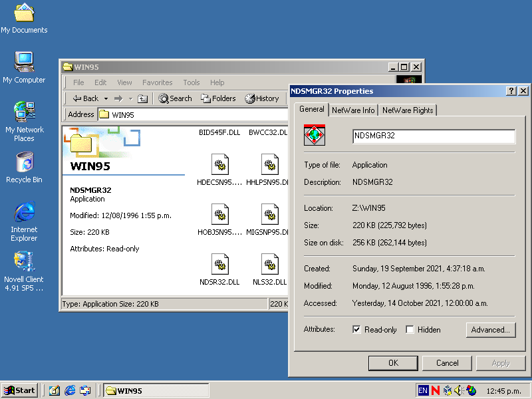
Task: Open the Edit menu in WIN95 window
Action: pos(100,82)
